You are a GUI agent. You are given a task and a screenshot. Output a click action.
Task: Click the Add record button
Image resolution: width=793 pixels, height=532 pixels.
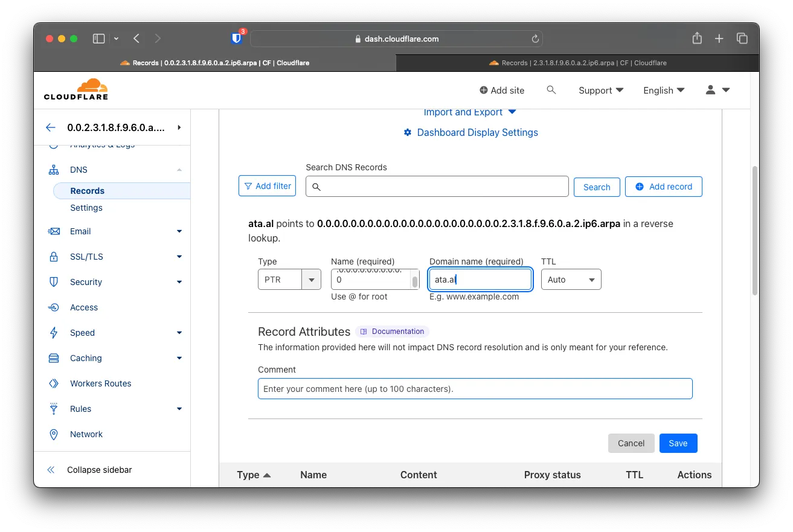click(x=663, y=187)
